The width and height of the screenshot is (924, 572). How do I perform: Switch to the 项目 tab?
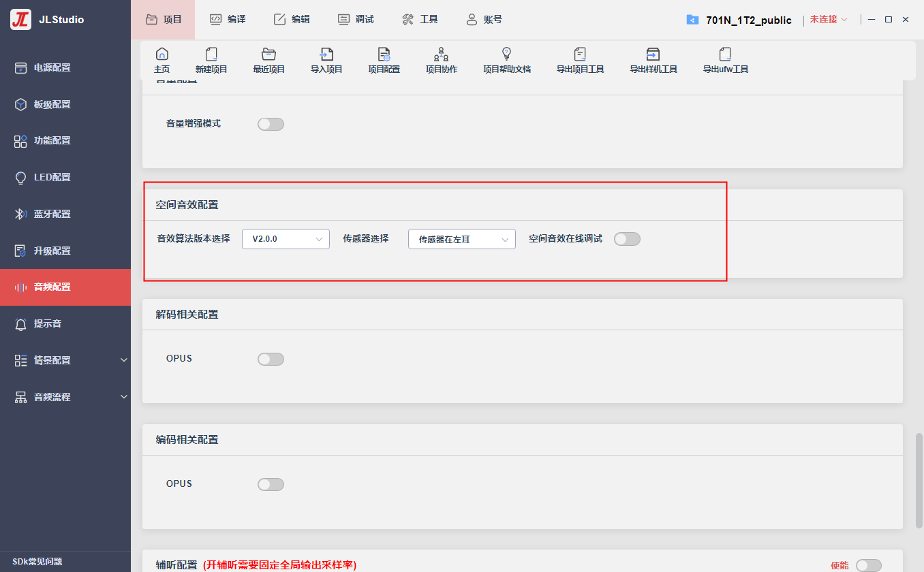[x=163, y=20]
